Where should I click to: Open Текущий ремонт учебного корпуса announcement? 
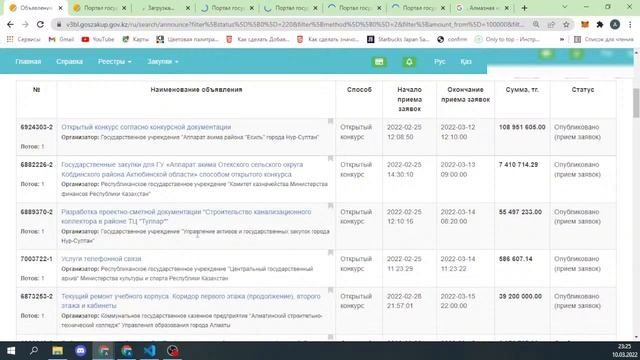click(x=191, y=301)
